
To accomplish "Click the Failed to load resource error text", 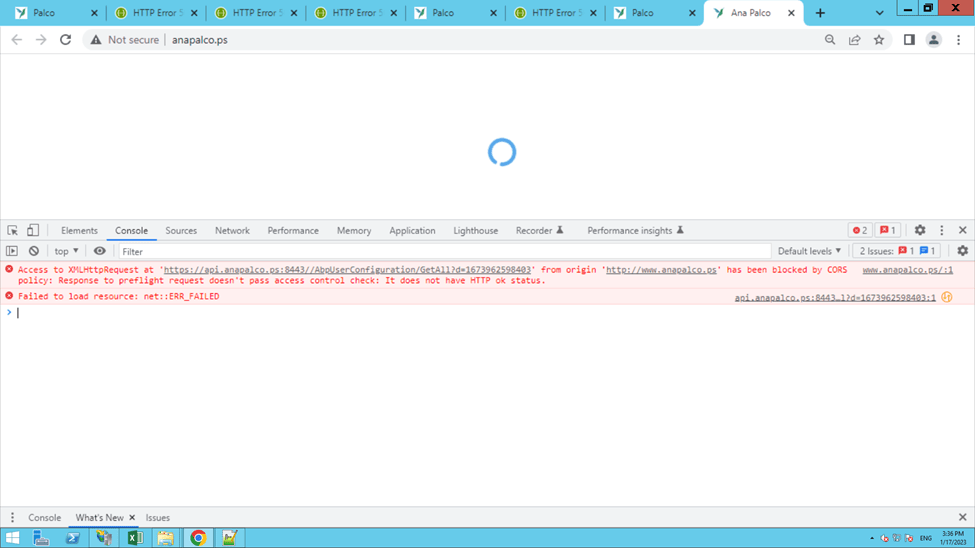I will (118, 297).
